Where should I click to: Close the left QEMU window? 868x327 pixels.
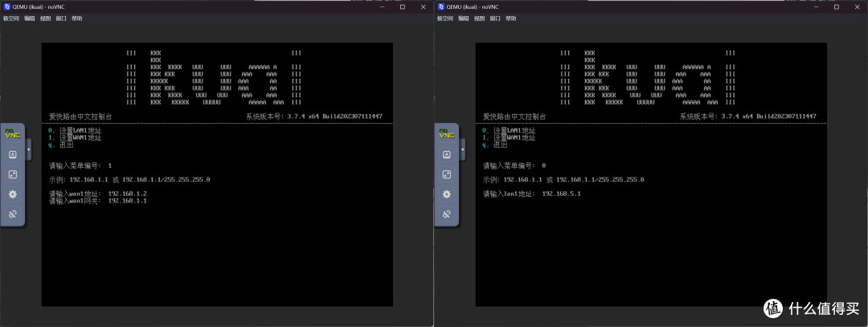423,6
